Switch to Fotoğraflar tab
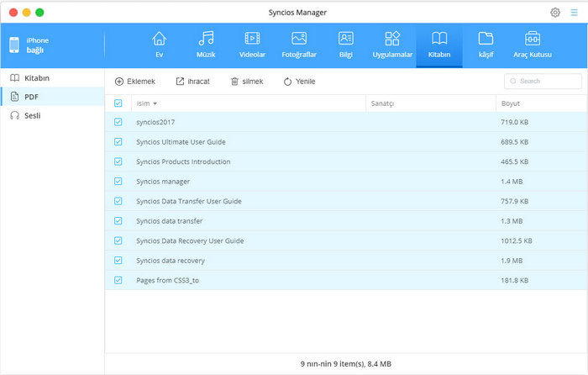The image size is (588, 375). 299,45
